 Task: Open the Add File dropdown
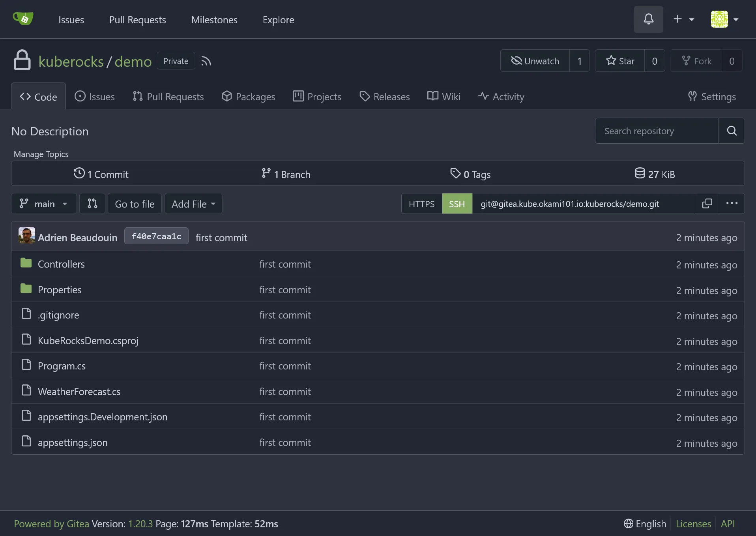[193, 204]
